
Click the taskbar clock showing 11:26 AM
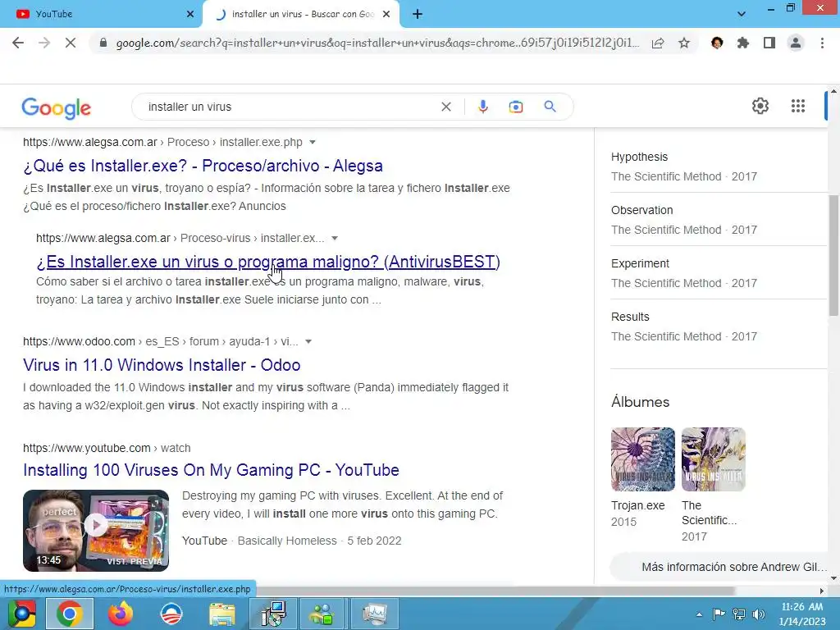coord(802,614)
